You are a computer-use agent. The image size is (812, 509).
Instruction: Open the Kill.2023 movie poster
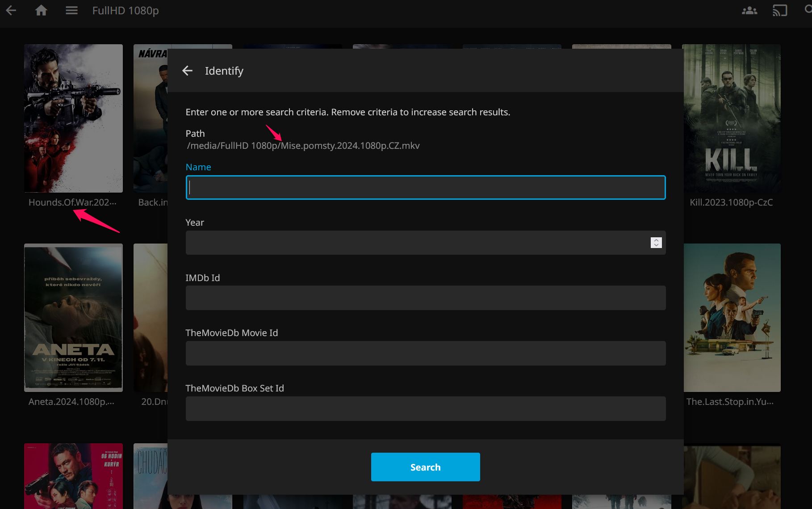pyautogui.click(x=732, y=118)
